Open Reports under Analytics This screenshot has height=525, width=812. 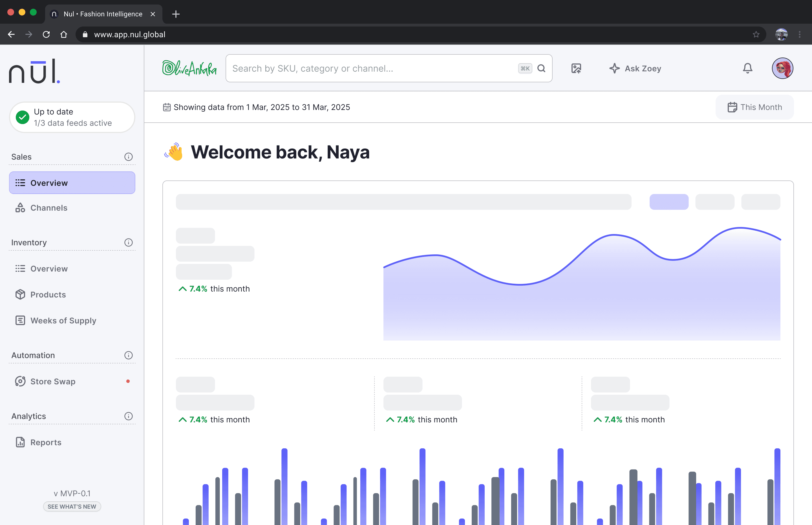[x=46, y=442]
